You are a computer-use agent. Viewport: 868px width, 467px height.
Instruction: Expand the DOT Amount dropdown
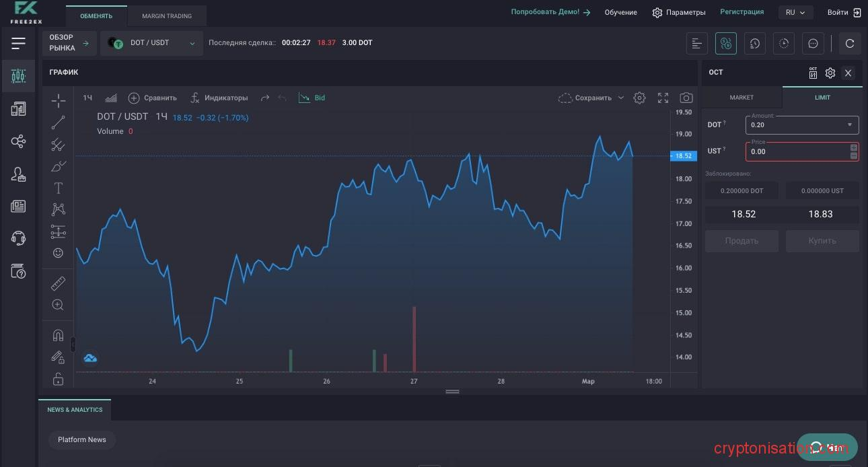pos(849,125)
